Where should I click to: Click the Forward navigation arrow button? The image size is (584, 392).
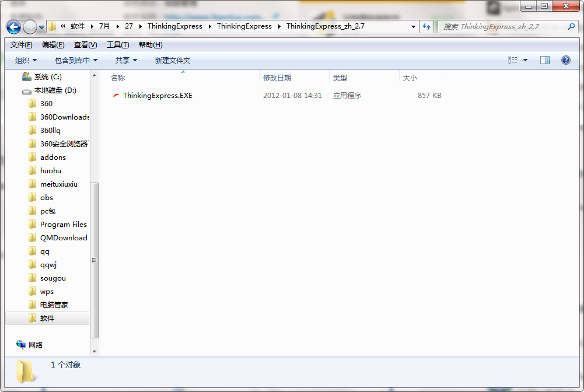(30, 27)
